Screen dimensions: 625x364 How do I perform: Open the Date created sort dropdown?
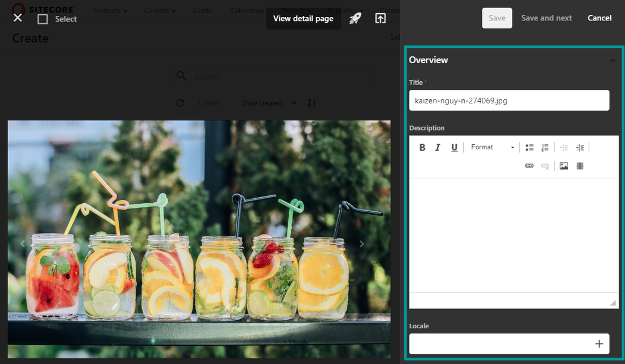pyautogui.click(x=269, y=103)
